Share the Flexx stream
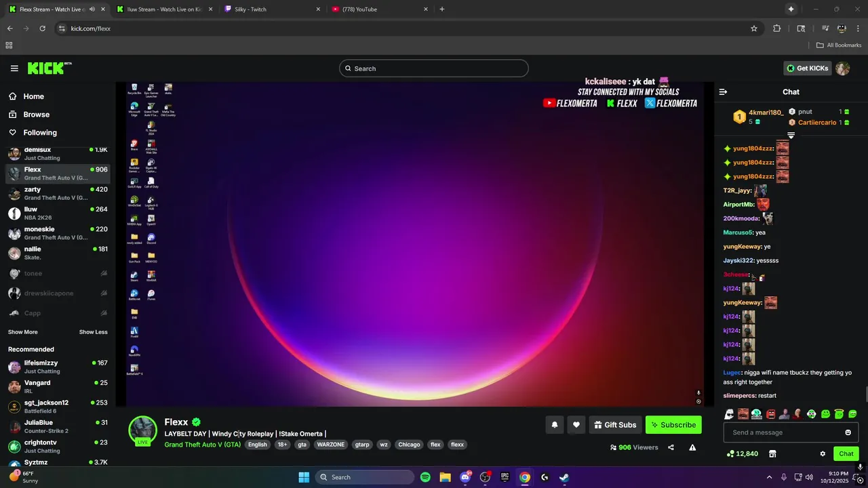The image size is (868, 488). (x=671, y=447)
